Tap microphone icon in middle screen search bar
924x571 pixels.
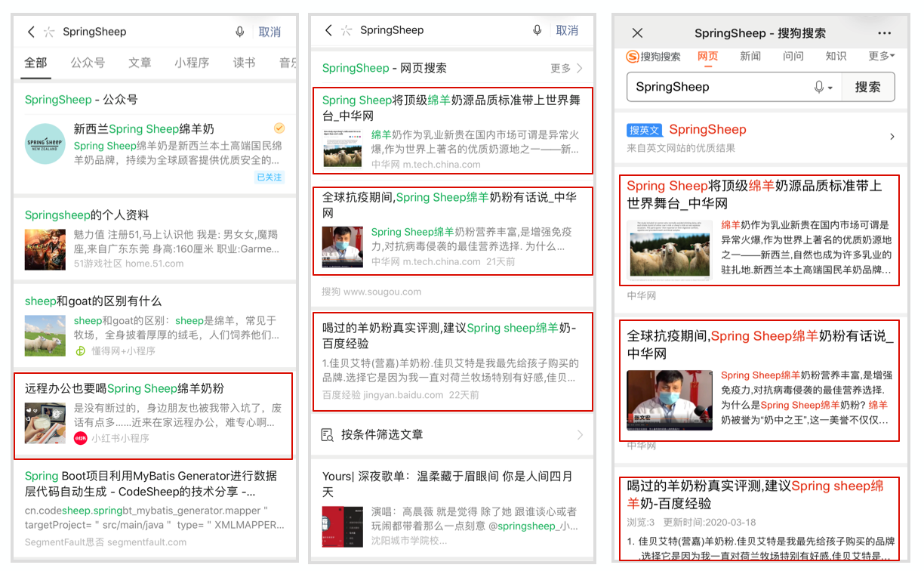point(537,30)
